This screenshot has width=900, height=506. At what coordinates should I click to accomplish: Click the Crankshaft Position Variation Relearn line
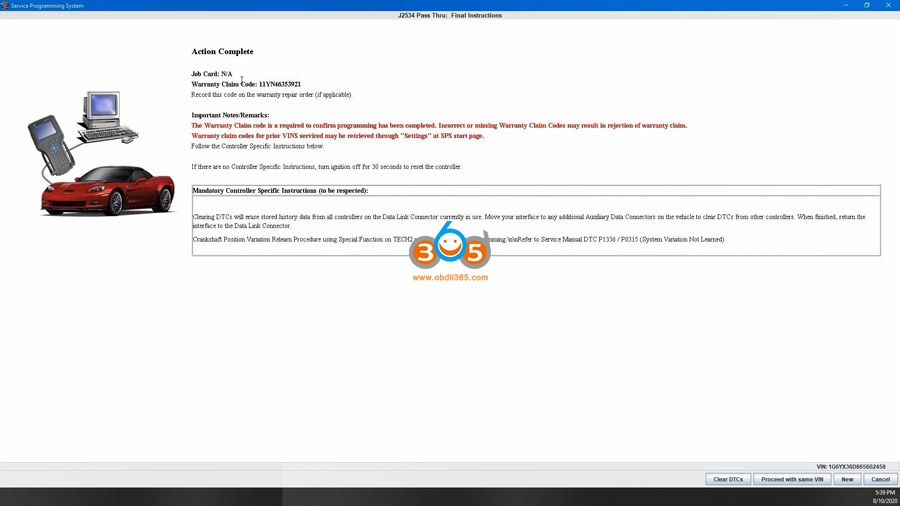pyautogui.click(x=458, y=240)
